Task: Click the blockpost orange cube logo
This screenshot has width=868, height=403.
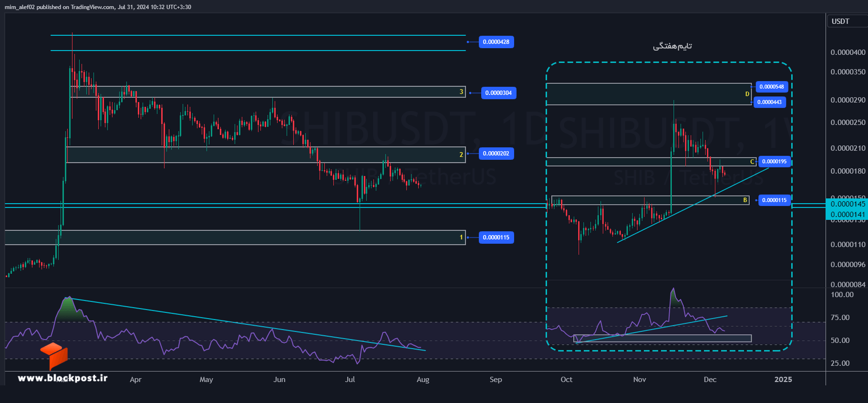Action: click(54, 356)
